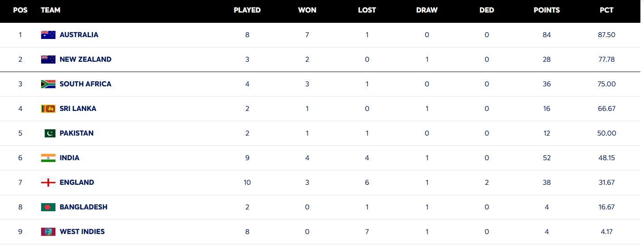Screen dimensions: 644x247
Task: Open the WEST INDIES team link
Action: pos(82,232)
